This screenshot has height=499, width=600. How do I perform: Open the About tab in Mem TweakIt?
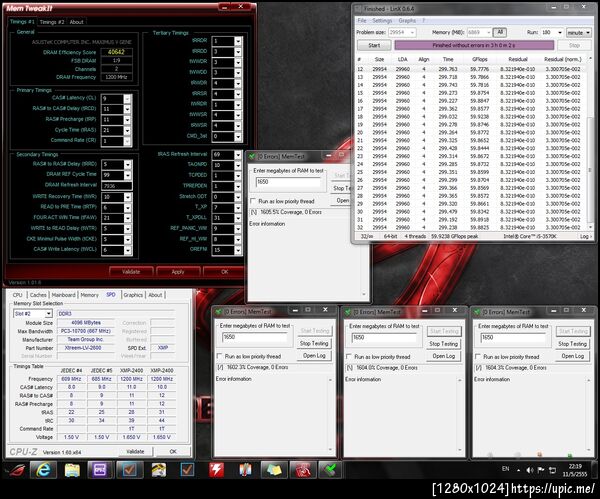coord(76,22)
